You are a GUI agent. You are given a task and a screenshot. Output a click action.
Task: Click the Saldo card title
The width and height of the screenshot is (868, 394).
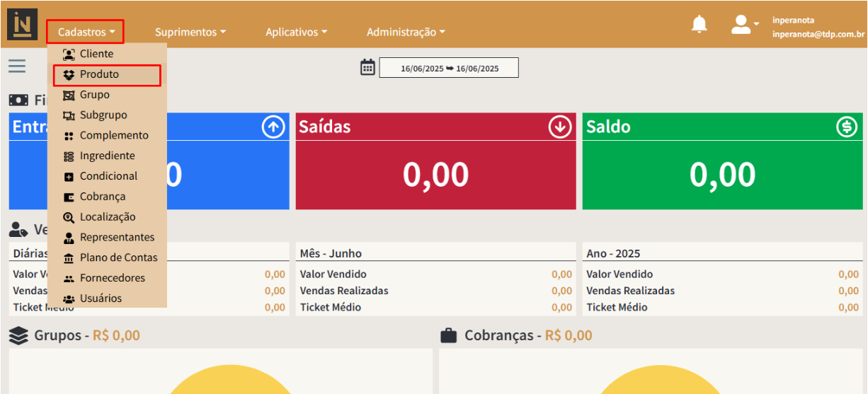(608, 127)
